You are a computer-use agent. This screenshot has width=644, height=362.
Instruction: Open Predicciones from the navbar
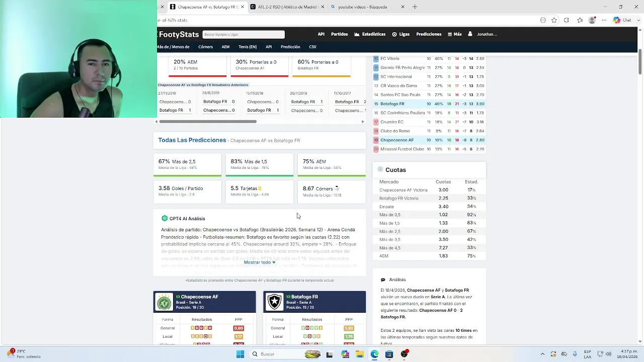click(x=429, y=34)
